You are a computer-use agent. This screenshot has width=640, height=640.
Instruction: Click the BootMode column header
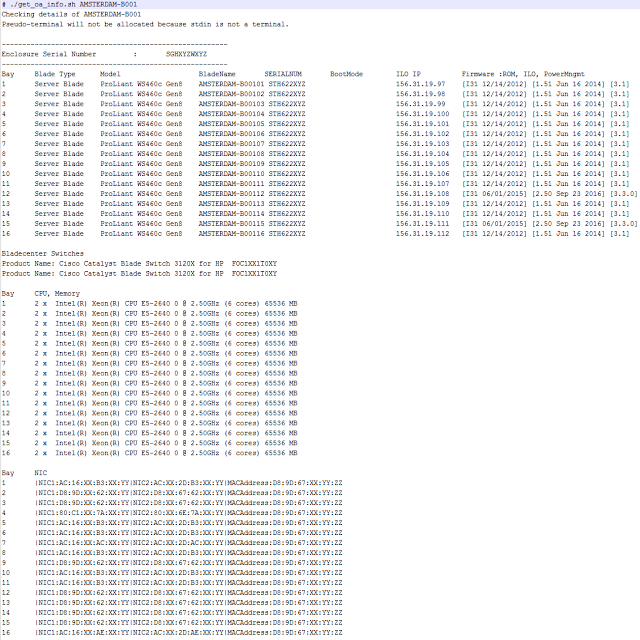pos(346,75)
